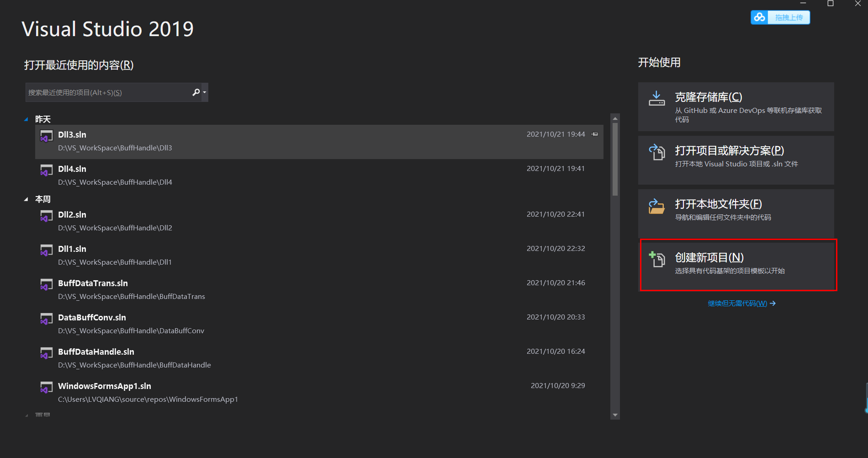The height and width of the screenshot is (458, 868).
Task: Click the DataBuffConv.sln solution icon
Action: coord(46,319)
